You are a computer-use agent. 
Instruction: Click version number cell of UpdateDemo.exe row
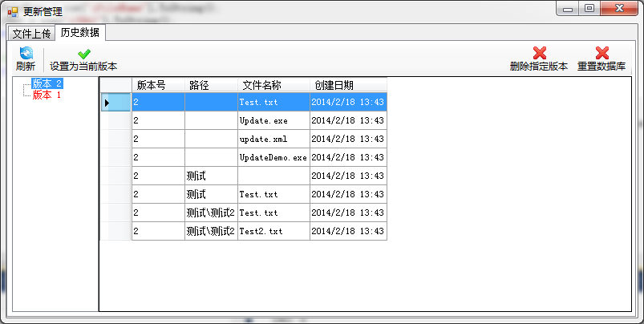pyautogui.click(x=158, y=157)
